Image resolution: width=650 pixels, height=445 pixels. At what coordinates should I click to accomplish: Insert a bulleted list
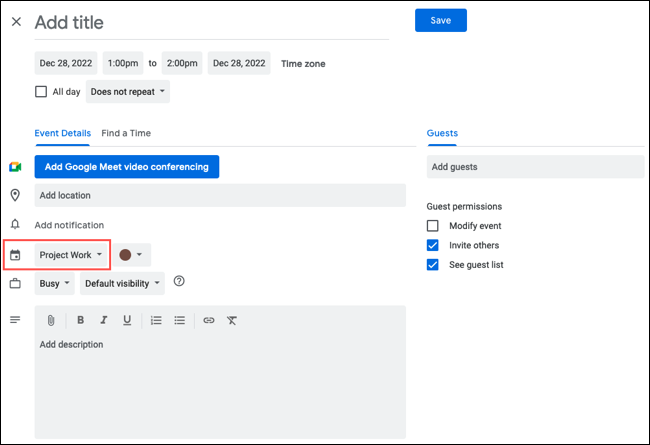tap(179, 320)
